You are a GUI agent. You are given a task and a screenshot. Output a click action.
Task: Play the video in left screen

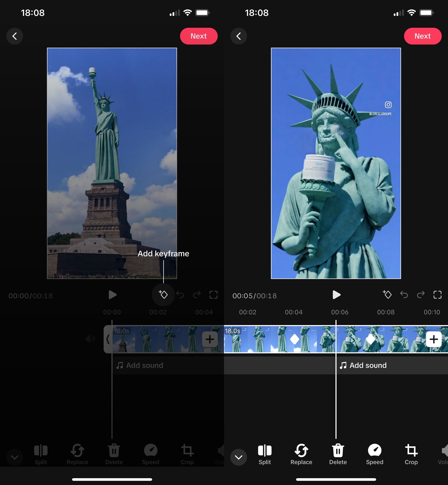pos(113,295)
